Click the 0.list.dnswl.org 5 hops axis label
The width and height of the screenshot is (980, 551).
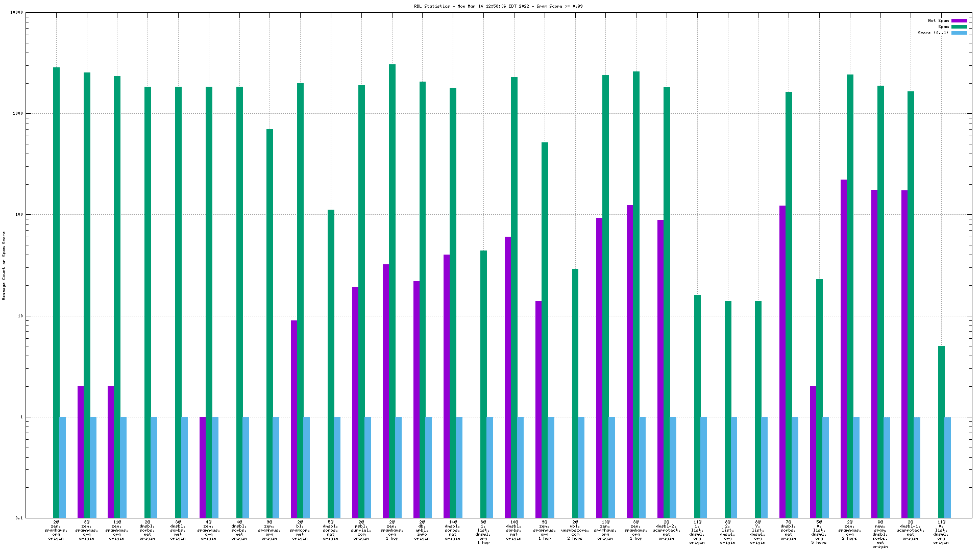pos(819,533)
